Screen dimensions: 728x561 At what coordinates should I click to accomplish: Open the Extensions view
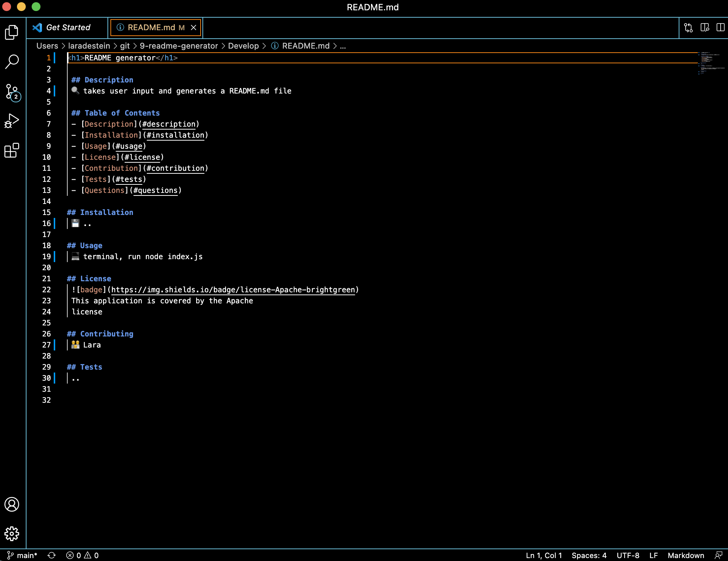click(12, 150)
